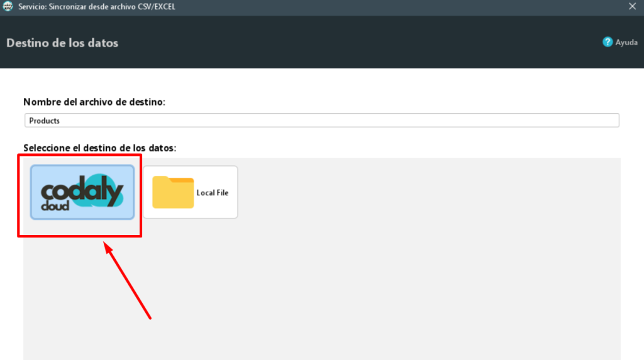
Task: Click the destination file name field
Action: [x=321, y=120]
